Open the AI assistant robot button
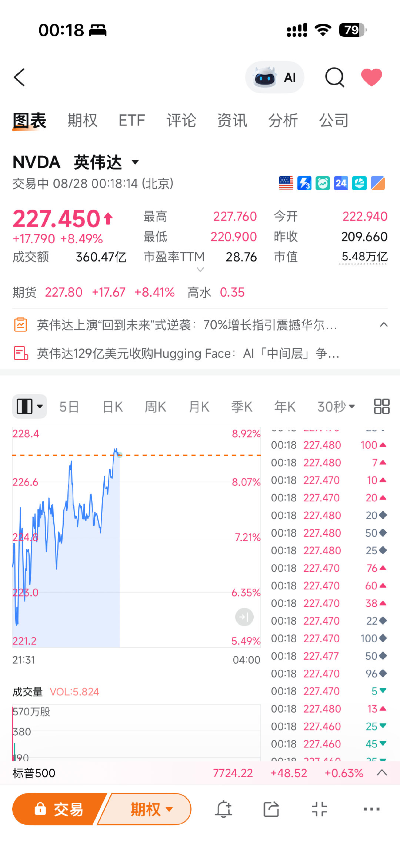Image resolution: width=400 pixels, height=868 pixels. [274, 77]
